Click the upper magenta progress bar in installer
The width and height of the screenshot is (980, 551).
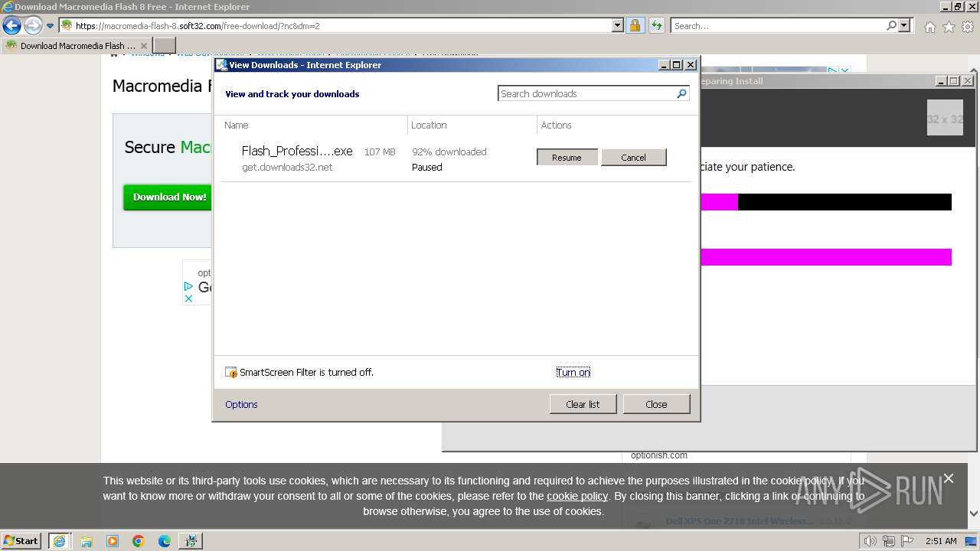tap(719, 202)
